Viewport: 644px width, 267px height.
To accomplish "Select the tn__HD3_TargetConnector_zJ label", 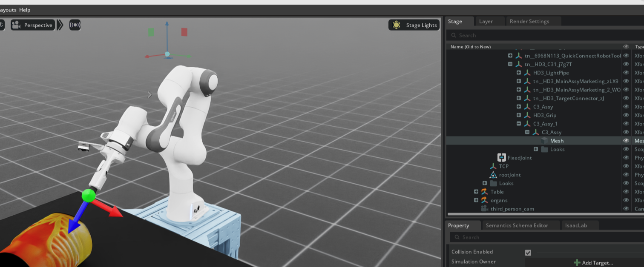I will 569,98.
